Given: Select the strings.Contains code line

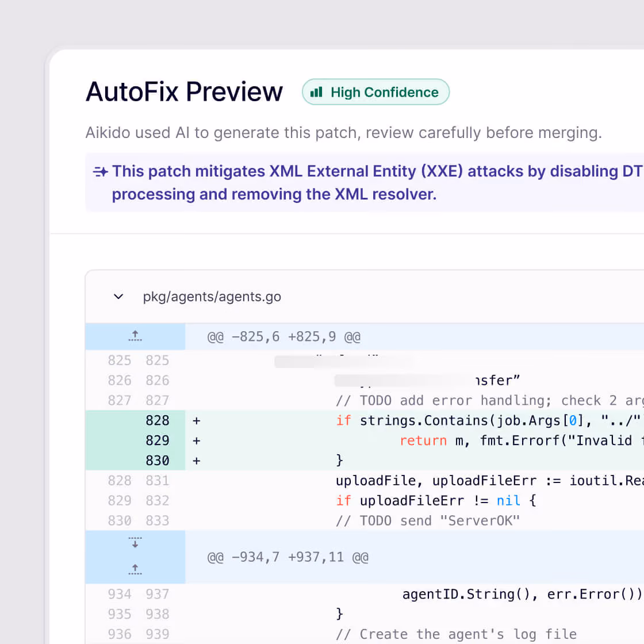Looking at the screenshot, I should pyautogui.click(x=489, y=420).
